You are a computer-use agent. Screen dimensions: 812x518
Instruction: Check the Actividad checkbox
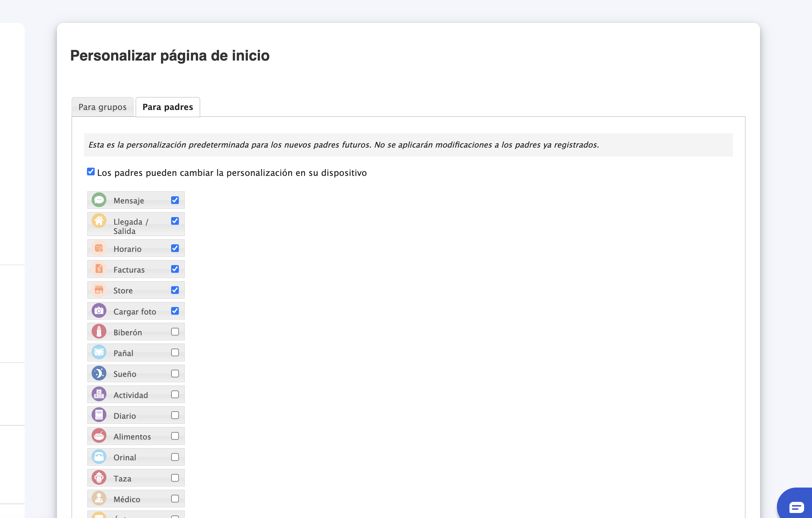(175, 394)
